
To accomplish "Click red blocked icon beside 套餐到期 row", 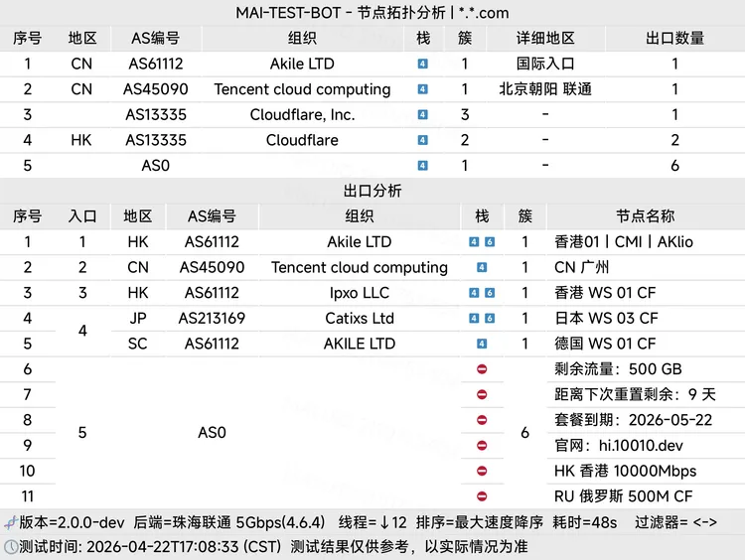I will 482,421.
